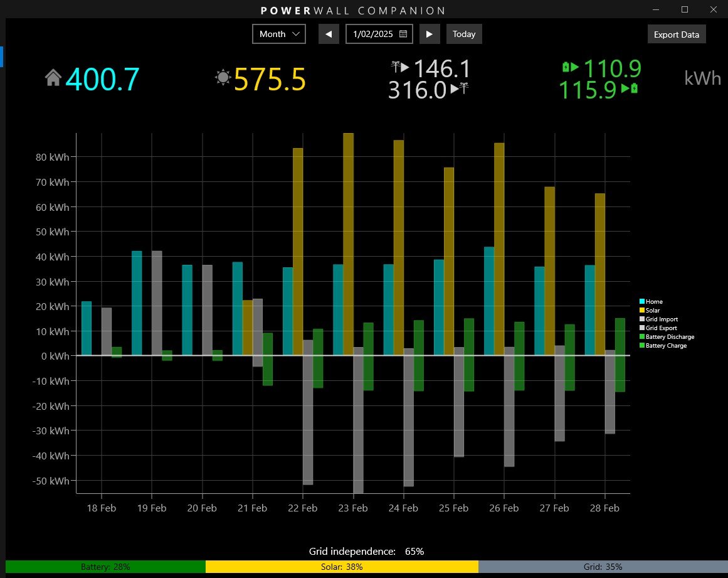Click the grid export pylon icon
This screenshot has width=728, height=578.
click(x=463, y=88)
